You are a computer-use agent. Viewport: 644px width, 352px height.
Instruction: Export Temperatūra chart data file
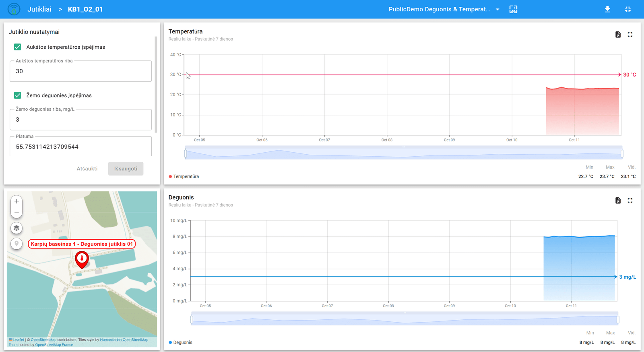[618, 35]
